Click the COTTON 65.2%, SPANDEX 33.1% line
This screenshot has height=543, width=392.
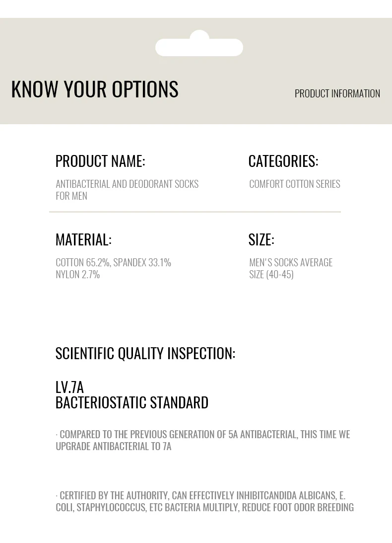click(113, 262)
